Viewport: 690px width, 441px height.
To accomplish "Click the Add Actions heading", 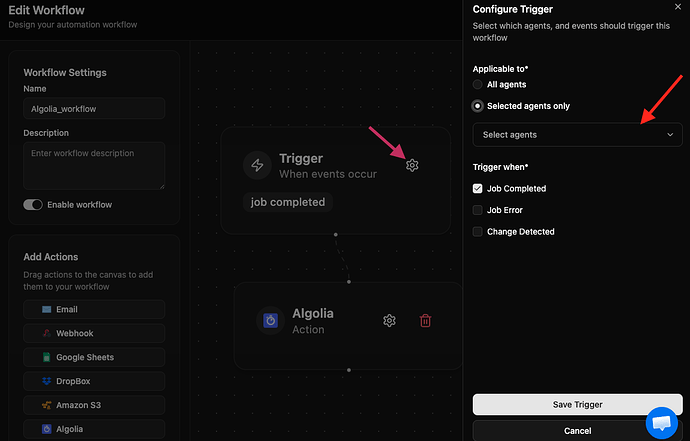I will 51,257.
